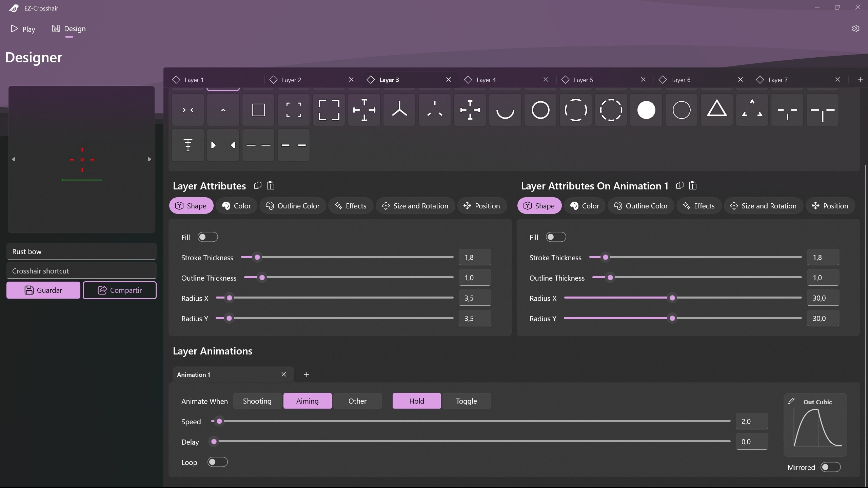The width and height of the screenshot is (868, 488).
Task: Add a new layer with the plus button
Action: coord(860,80)
